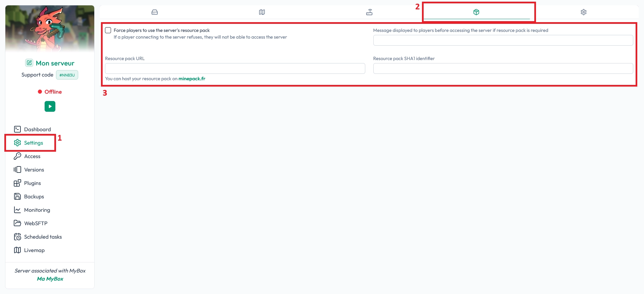Screen dimensions: 644x294
Task: Click the support code #NN83U badge
Action: (x=67, y=75)
